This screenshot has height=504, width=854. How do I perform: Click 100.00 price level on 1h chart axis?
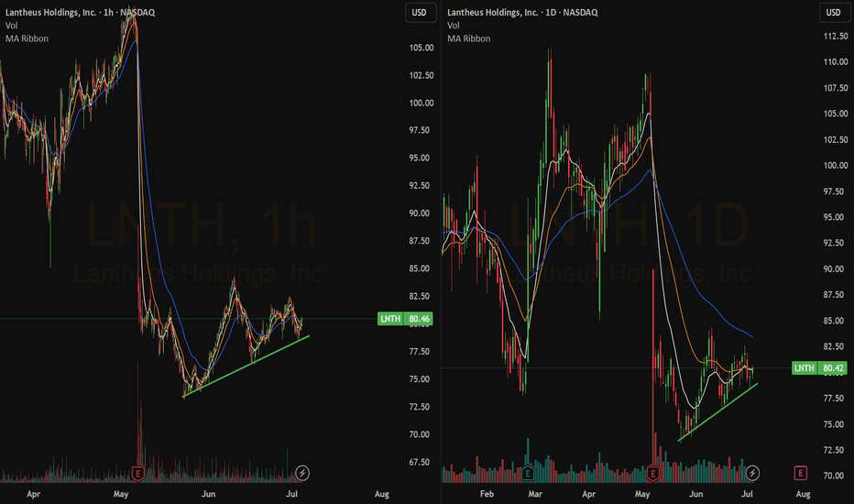[422, 103]
